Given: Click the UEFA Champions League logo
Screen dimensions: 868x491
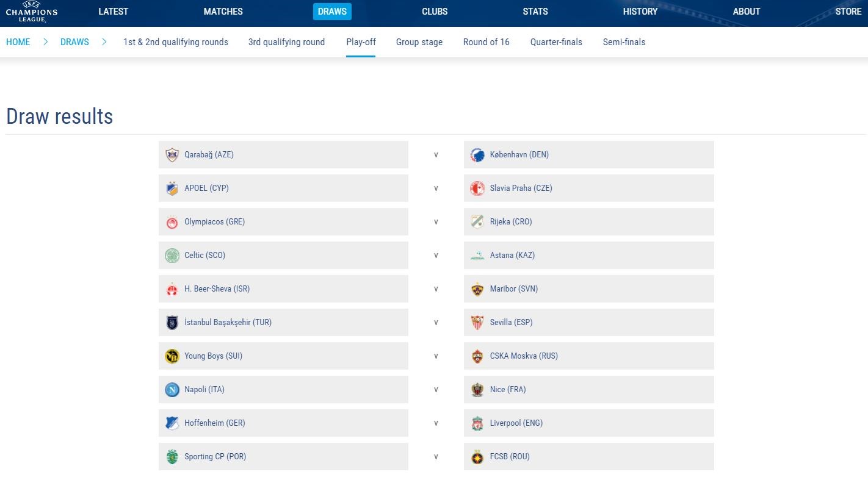Looking at the screenshot, I should point(32,12).
